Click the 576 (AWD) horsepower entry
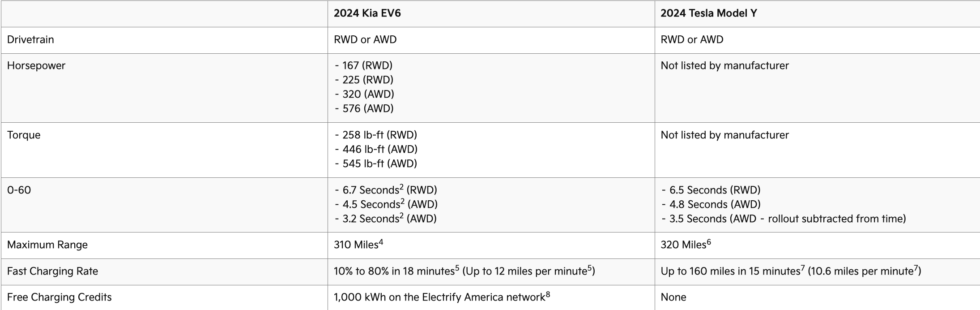Screen dimensions: 980x310 click(368, 108)
